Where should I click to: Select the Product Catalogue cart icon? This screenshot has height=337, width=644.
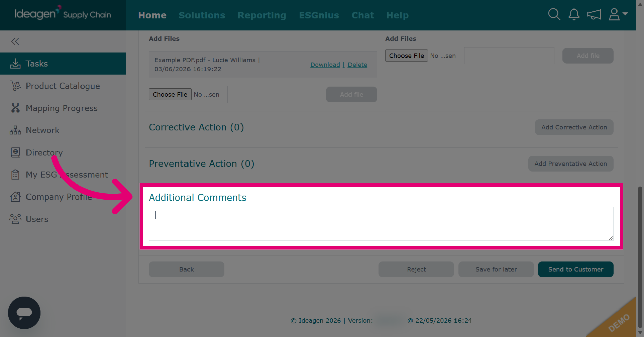point(15,86)
